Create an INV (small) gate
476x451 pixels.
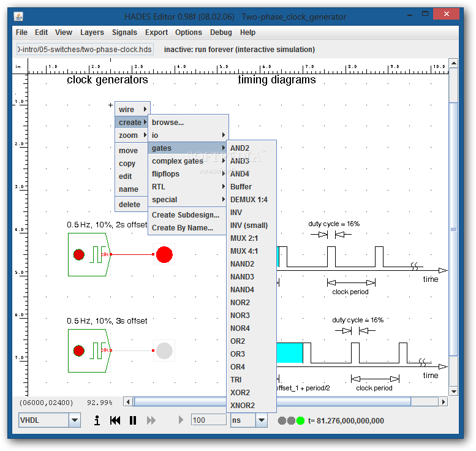click(251, 225)
